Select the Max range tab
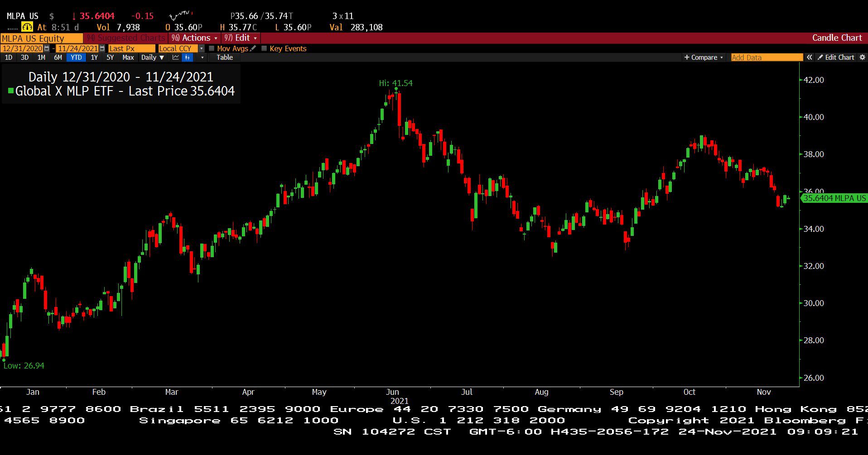The width and height of the screenshot is (868, 455). pos(128,57)
